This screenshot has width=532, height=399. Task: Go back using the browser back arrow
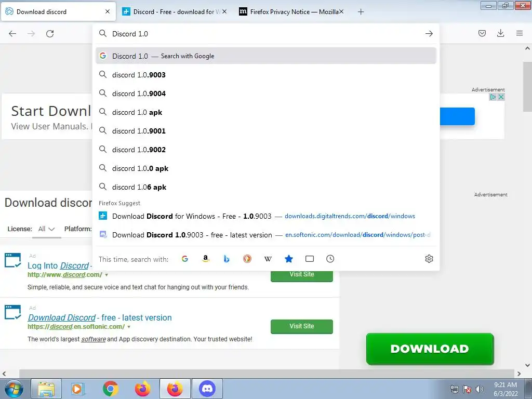12,34
